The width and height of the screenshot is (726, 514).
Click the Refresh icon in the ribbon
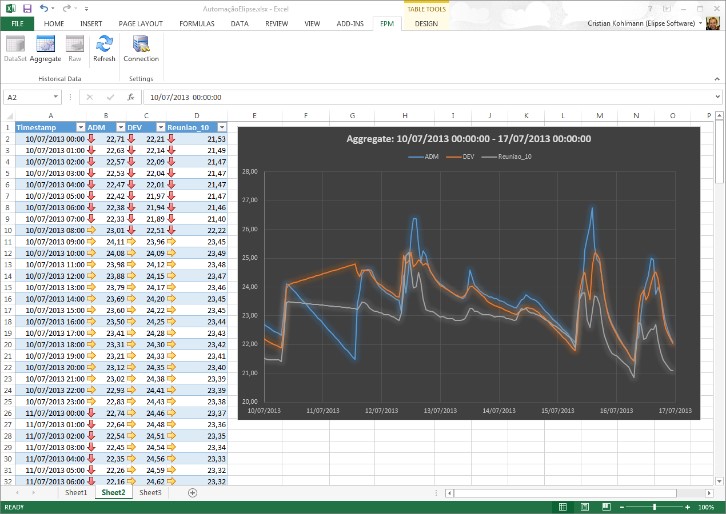104,49
